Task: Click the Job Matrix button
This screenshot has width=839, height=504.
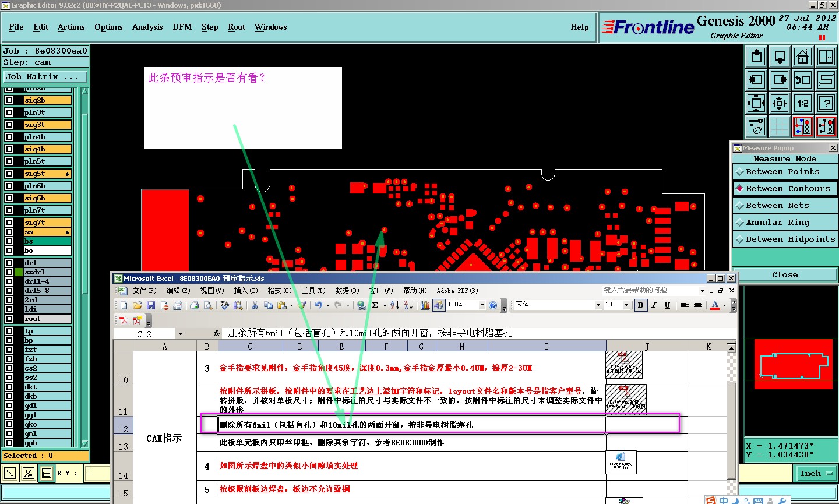Action: [x=45, y=77]
